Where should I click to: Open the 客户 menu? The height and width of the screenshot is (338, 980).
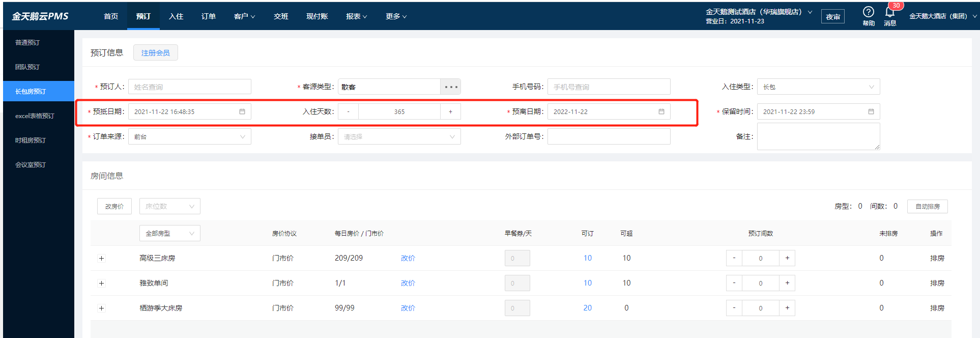[245, 16]
